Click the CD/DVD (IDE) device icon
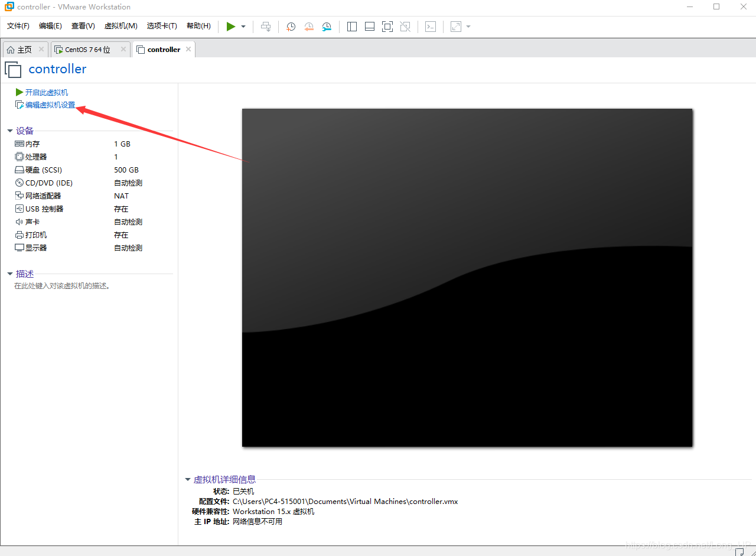The width and height of the screenshot is (756, 556). click(x=19, y=183)
